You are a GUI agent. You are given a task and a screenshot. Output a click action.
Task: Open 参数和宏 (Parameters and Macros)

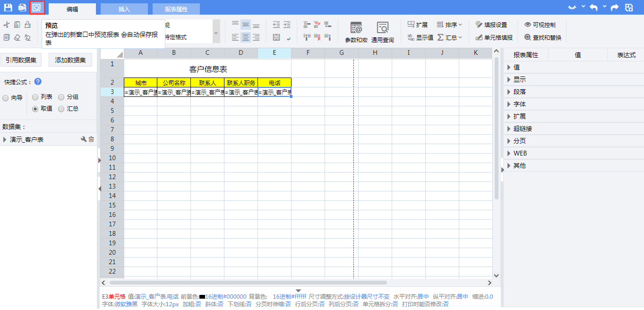[356, 32]
